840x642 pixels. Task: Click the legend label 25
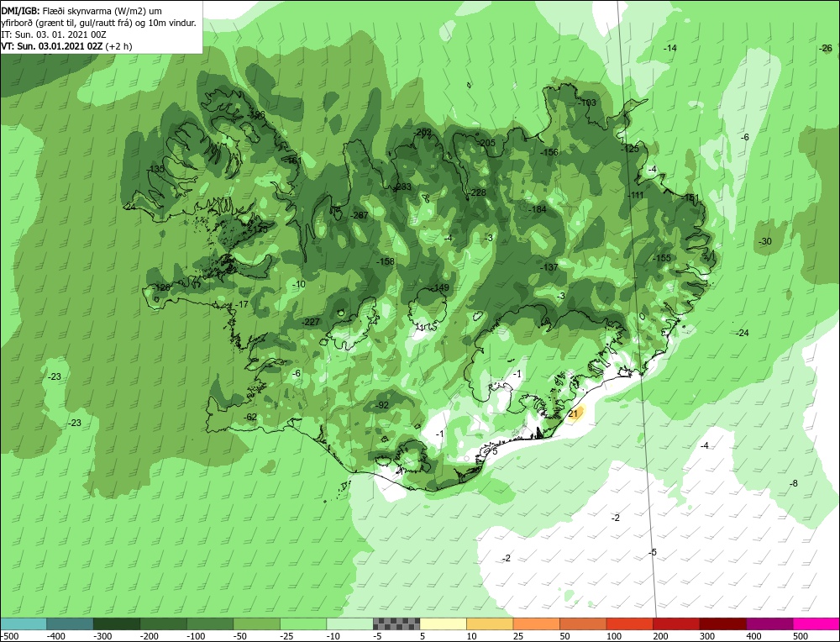[x=518, y=636]
